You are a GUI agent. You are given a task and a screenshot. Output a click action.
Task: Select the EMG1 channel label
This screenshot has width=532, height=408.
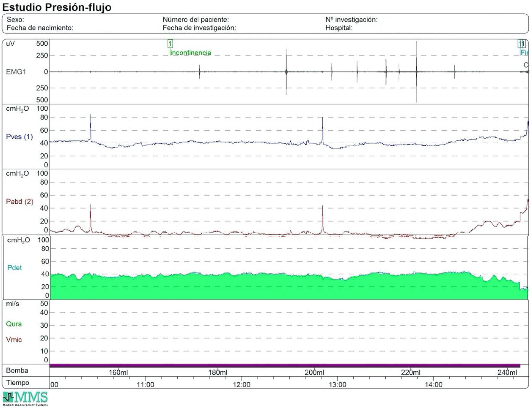tap(16, 72)
